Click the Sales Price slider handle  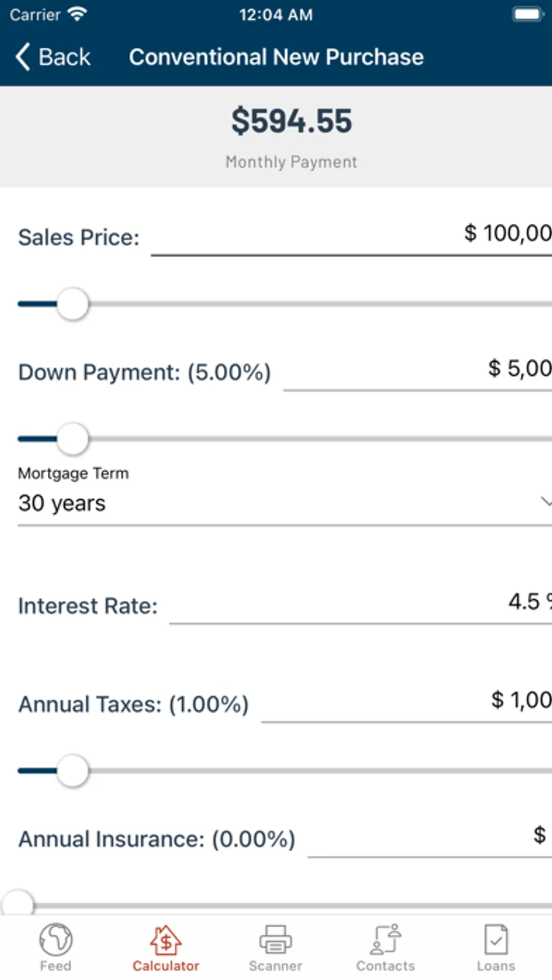pyautogui.click(x=73, y=304)
